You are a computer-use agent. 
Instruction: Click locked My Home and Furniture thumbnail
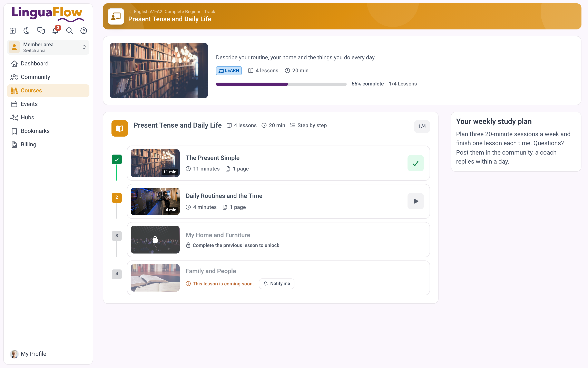click(x=155, y=239)
